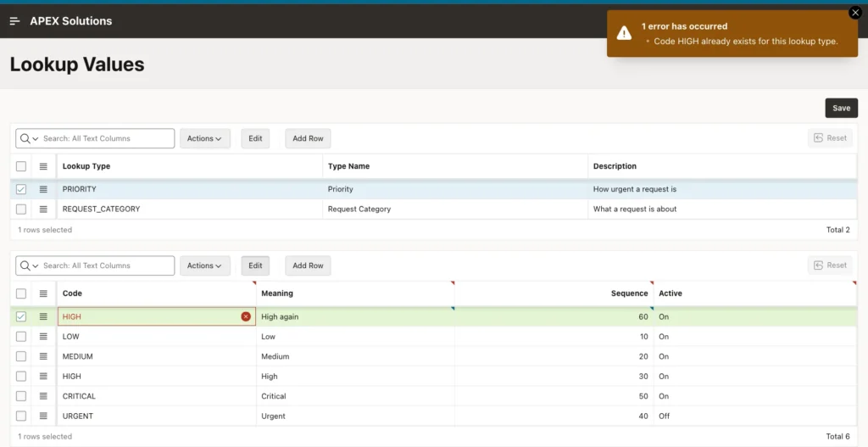Open search column selector in Lookup Type grid
This screenshot has height=447, width=868.
point(29,138)
